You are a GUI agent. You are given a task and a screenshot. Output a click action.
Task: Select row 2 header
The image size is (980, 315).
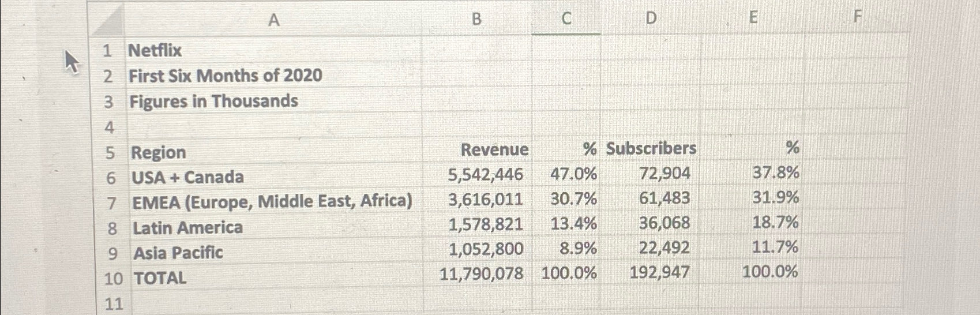108,76
